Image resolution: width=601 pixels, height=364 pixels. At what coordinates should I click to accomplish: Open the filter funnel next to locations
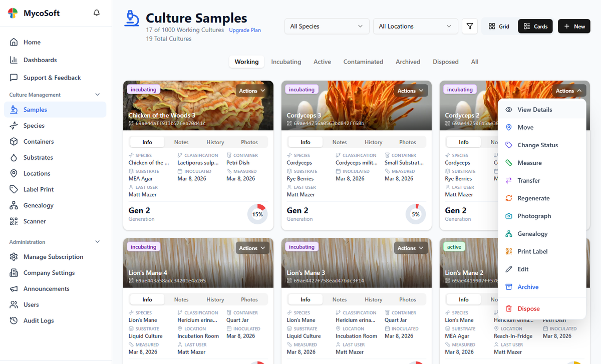tap(469, 26)
